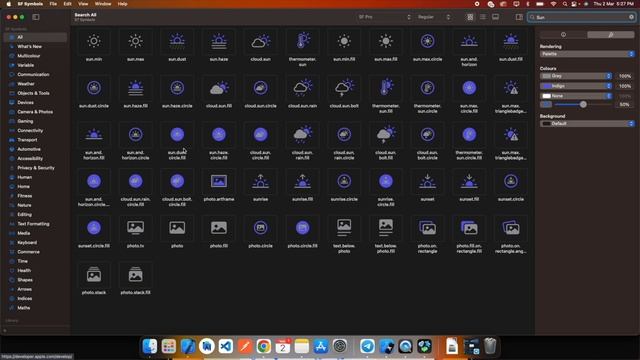Open the File menu
This screenshot has width=640, height=360.
coord(53,4)
